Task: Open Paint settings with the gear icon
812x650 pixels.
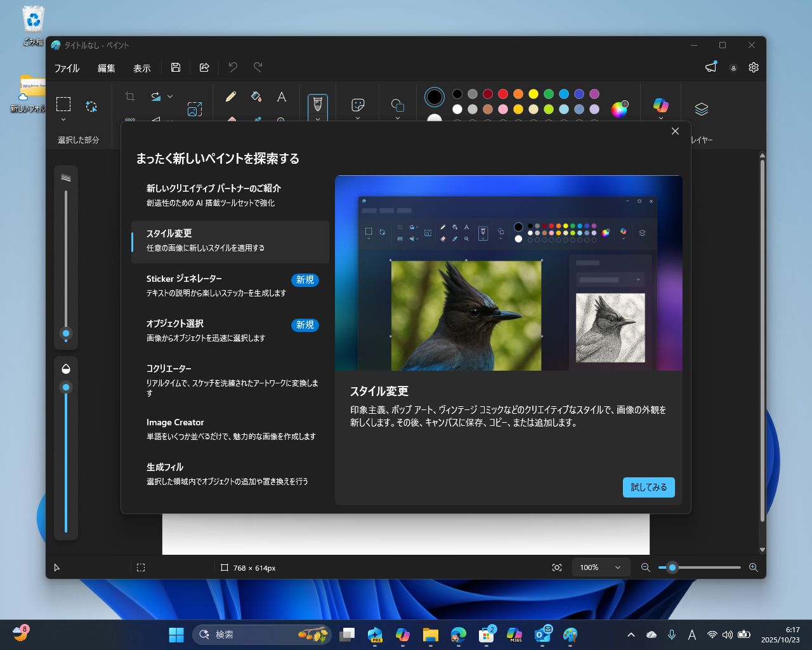Action: pos(753,67)
